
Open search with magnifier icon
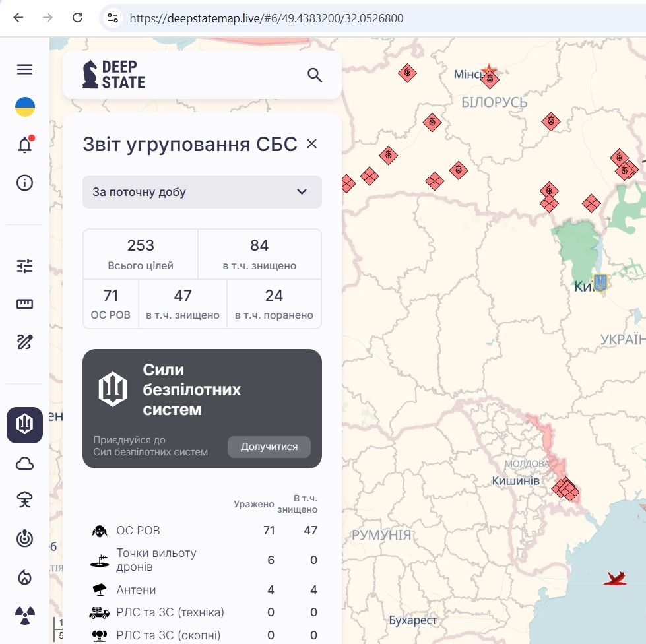pos(315,75)
